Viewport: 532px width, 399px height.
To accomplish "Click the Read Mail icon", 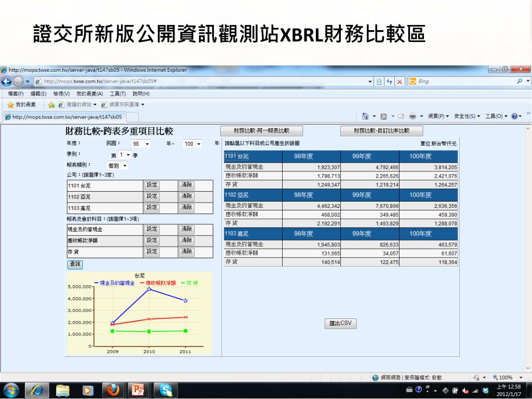I will (x=401, y=116).
